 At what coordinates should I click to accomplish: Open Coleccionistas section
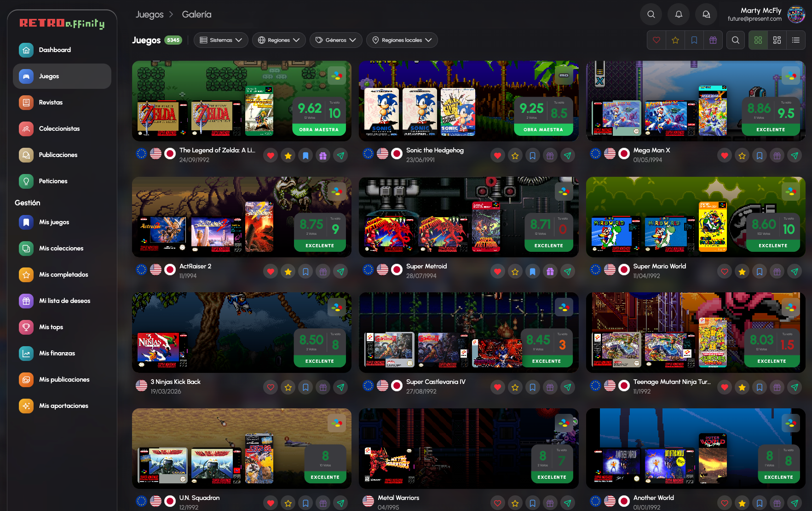tap(62, 128)
